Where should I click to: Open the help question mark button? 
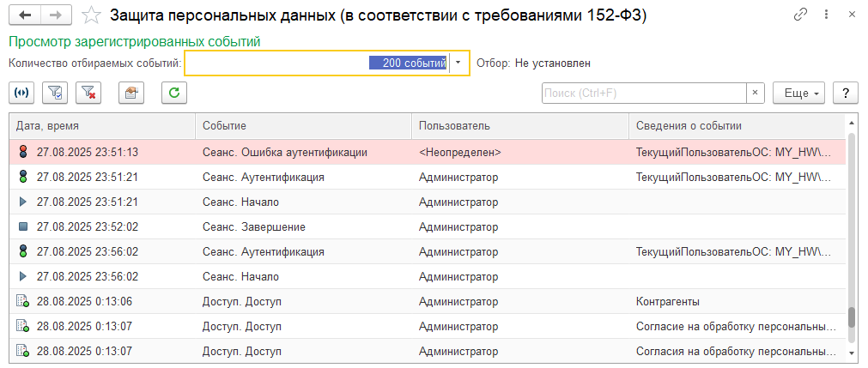846,93
